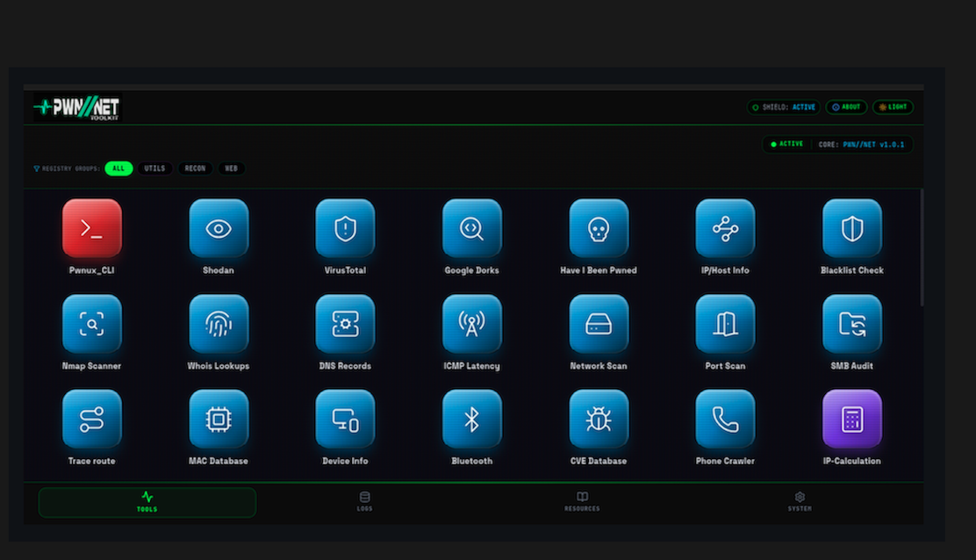Viewport: 976px width, 560px height.
Task: Open the Nmap Scanner tool
Action: (91, 324)
